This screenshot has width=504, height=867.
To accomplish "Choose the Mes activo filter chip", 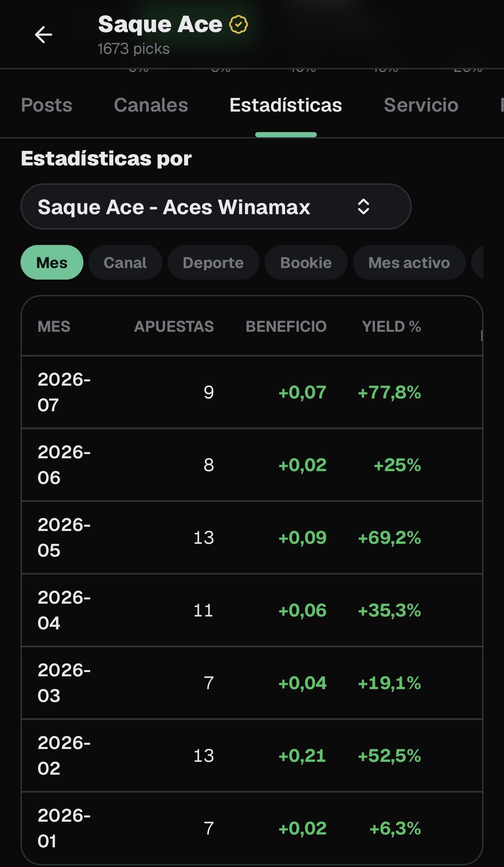I will 409,262.
